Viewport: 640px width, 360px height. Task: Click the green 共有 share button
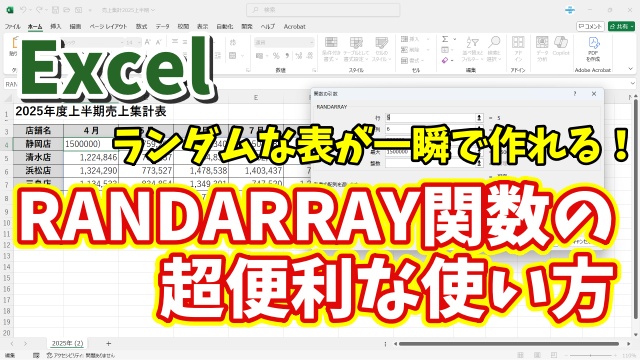pos(621,27)
